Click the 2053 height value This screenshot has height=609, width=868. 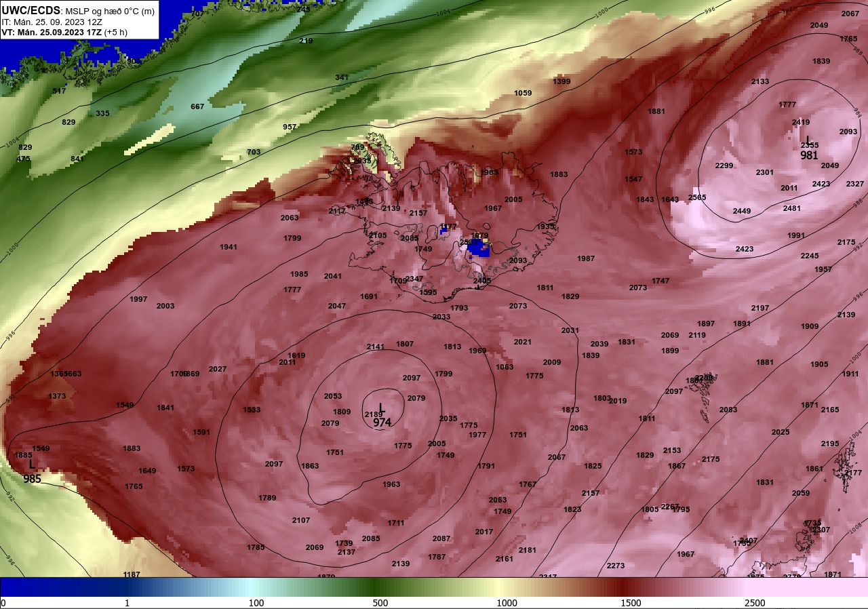pos(333,396)
